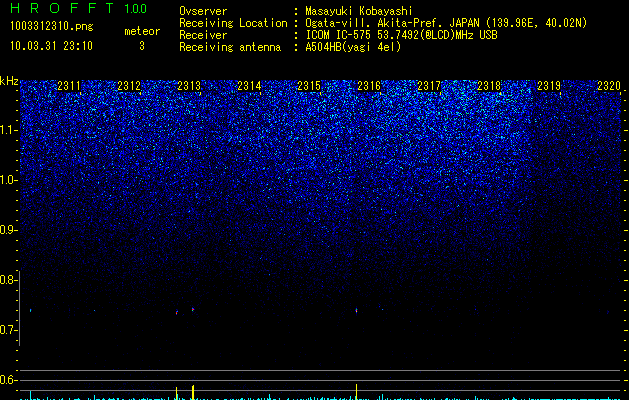The width and height of the screenshot is (629, 400).
Task: Click the 1.1 kHz axis label
Action: point(8,130)
